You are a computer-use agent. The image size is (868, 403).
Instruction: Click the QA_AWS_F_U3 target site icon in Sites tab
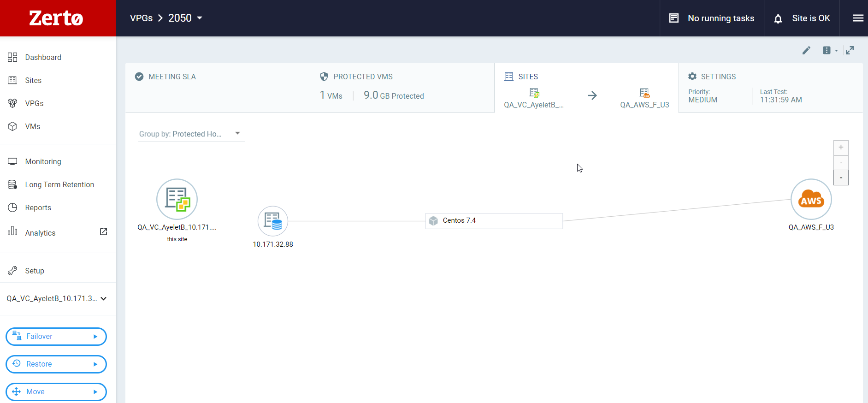tap(644, 93)
